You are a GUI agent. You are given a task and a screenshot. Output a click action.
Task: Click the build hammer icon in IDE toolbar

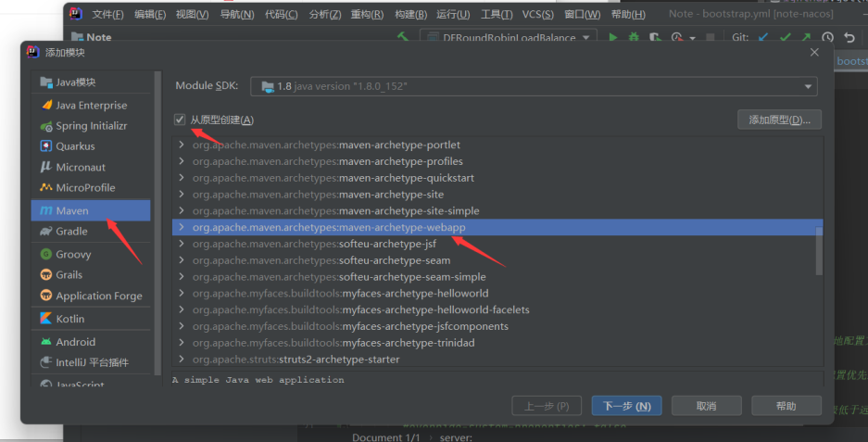(403, 37)
